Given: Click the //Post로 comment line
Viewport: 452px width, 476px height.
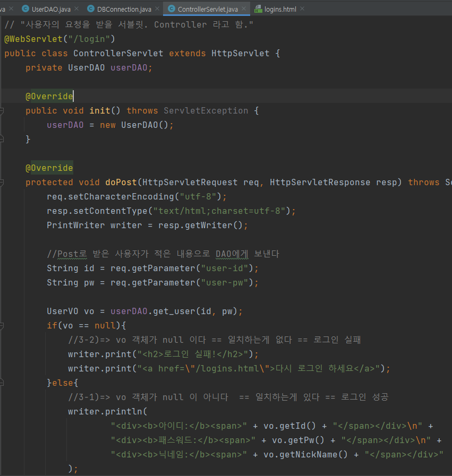Looking at the screenshot, I should tap(163, 254).
